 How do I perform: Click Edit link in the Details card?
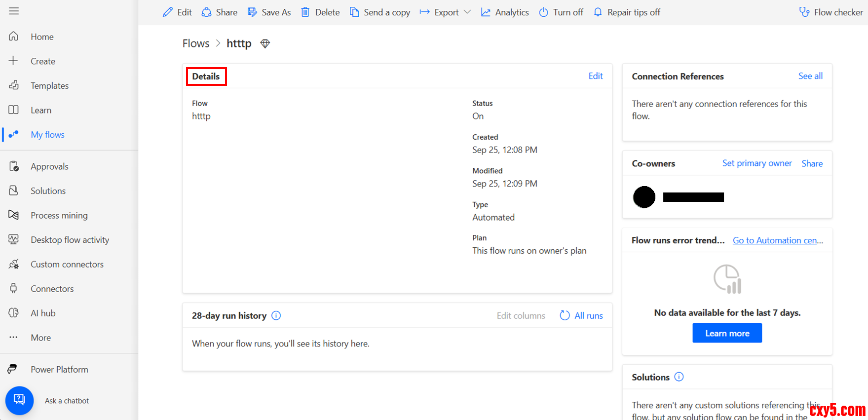596,76
